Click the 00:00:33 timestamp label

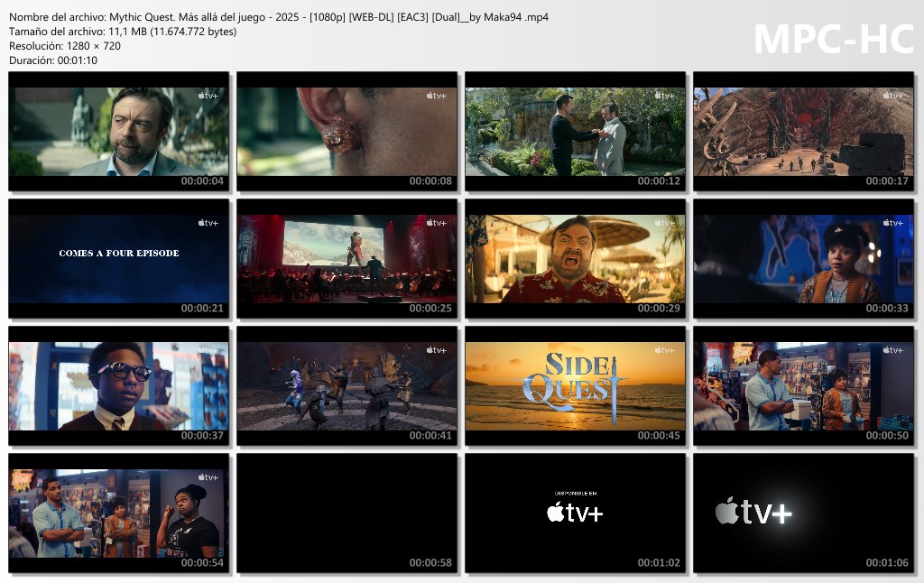887,309
